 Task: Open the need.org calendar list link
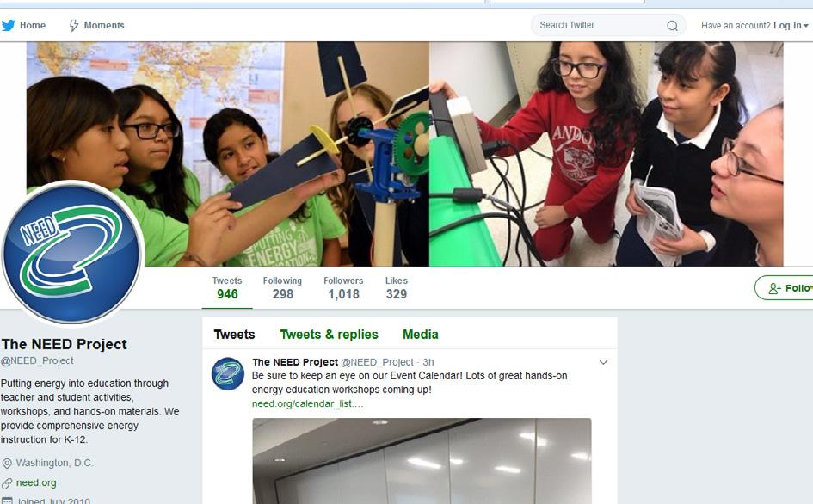click(x=307, y=403)
